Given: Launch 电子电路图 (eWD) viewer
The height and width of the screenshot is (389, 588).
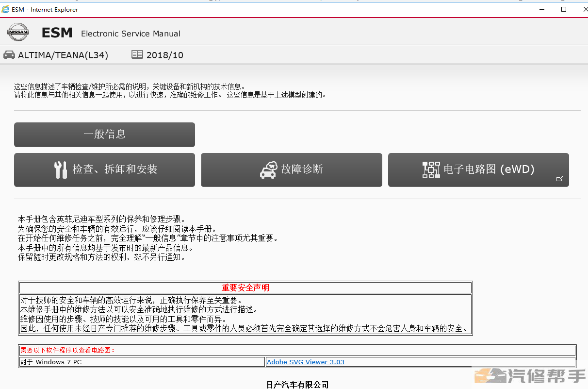Looking at the screenshot, I should (x=478, y=170).
